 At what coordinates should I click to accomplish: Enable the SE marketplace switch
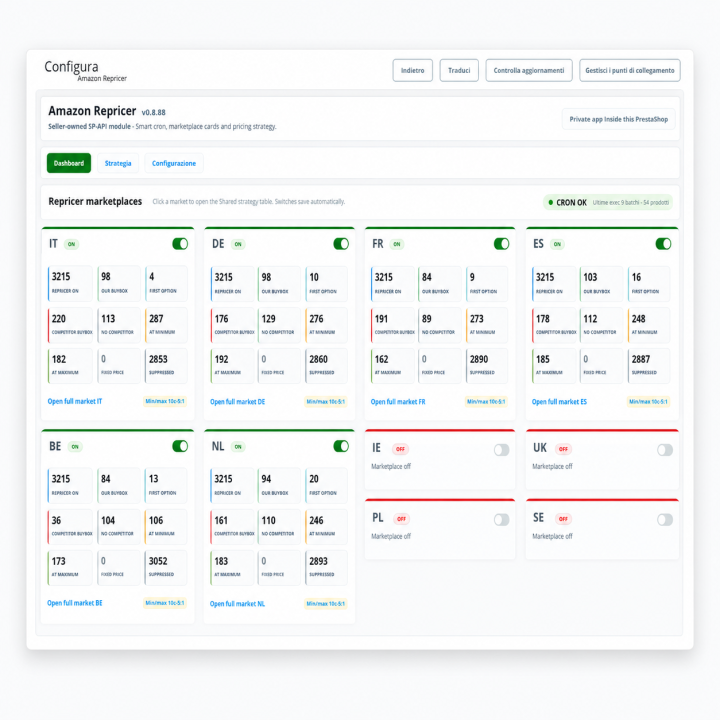[665, 519]
